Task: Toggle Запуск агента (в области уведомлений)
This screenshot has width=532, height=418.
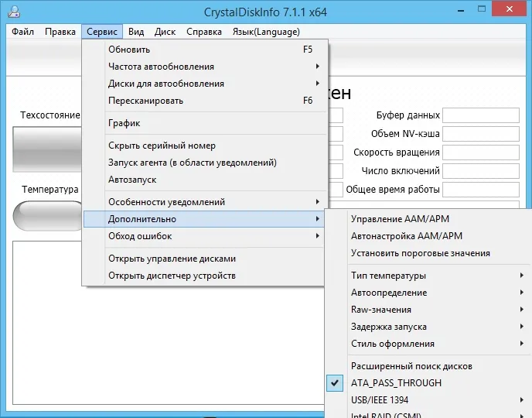Action: coord(205,163)
